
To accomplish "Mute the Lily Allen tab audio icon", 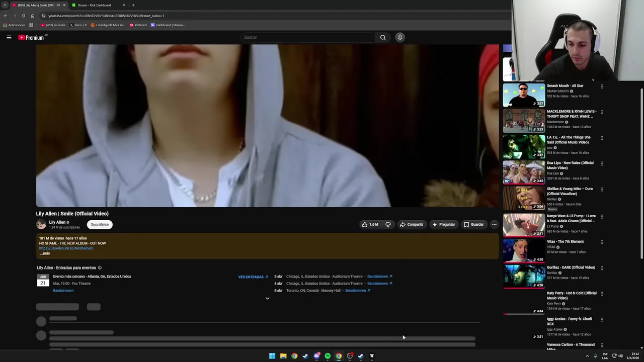I will [58, 5].
